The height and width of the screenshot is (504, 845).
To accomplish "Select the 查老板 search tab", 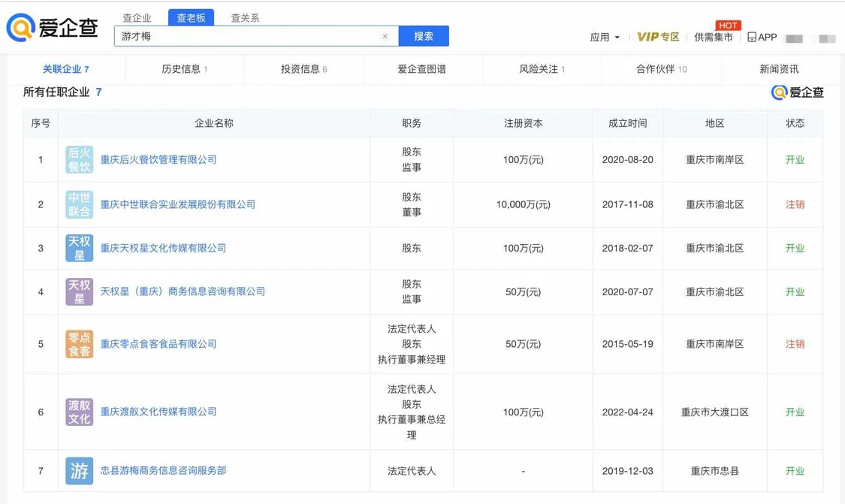I will (x=191, y=18).
